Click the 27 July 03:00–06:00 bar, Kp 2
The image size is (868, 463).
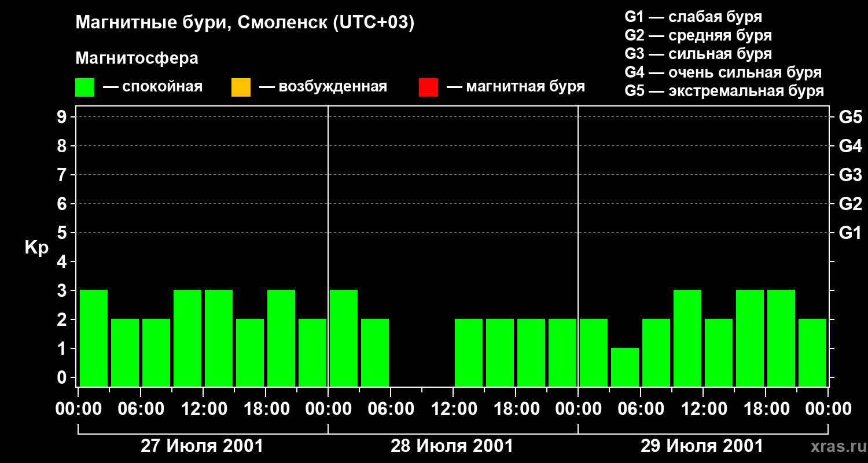coord(125,352)
